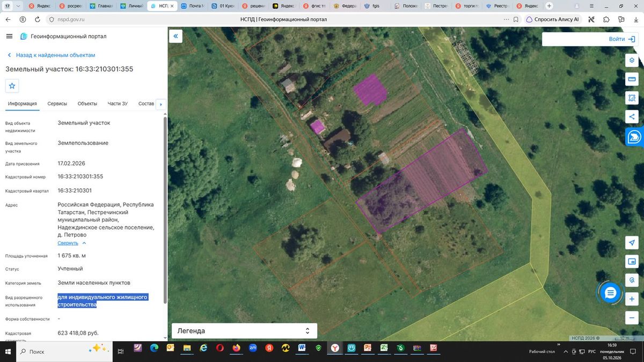Open Word from the taskbar
The image size is (644, 362).
(302, 348)
